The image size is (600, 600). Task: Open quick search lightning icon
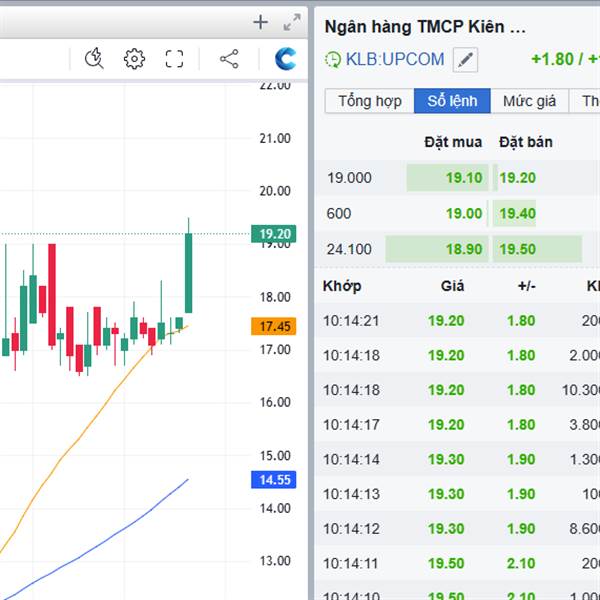[x=94, y=59]
